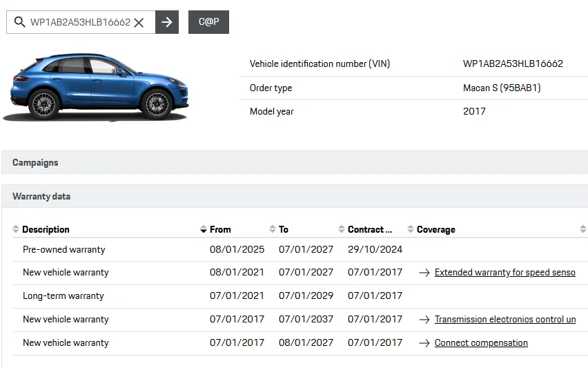Click the model year value 2017
Screen dimensions: 588x368
(x=474, y=111)
